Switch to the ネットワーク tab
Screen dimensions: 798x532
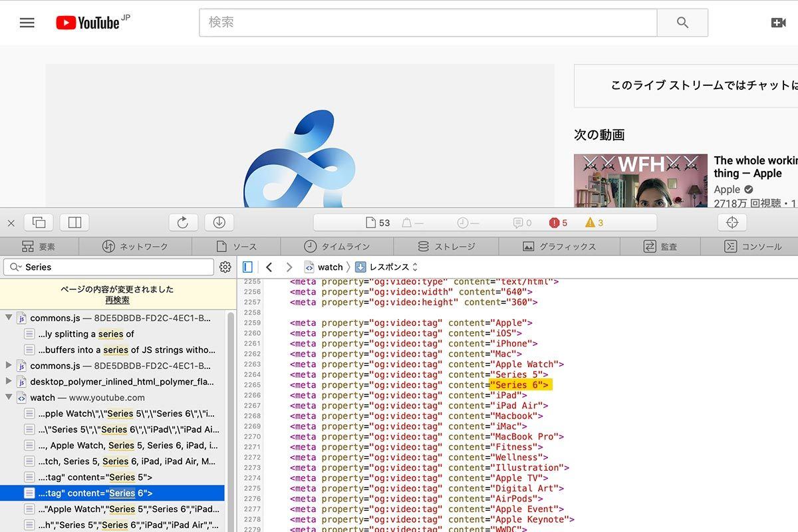(135, 246)
